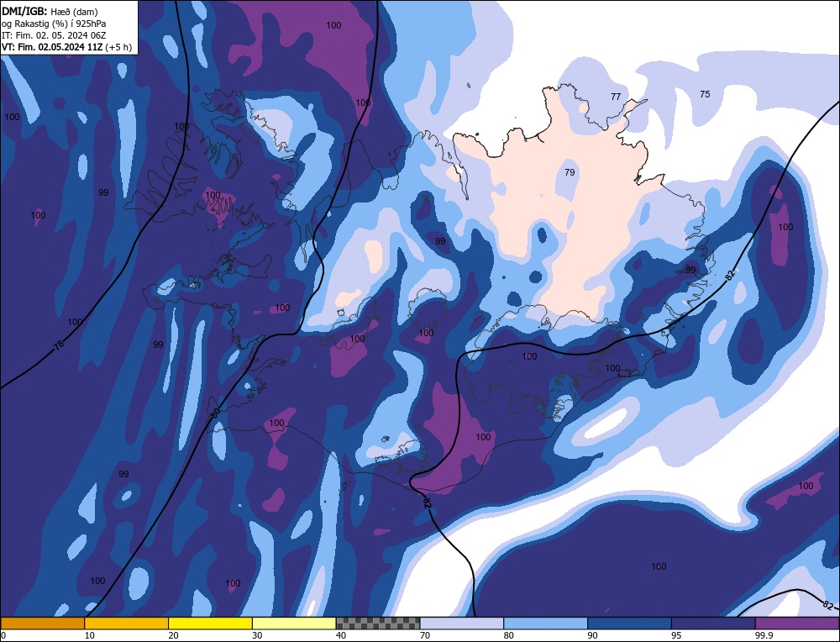840x642 pixels.
Task: Click the '40' legend tick label
Action: click(x=341, y=635)
